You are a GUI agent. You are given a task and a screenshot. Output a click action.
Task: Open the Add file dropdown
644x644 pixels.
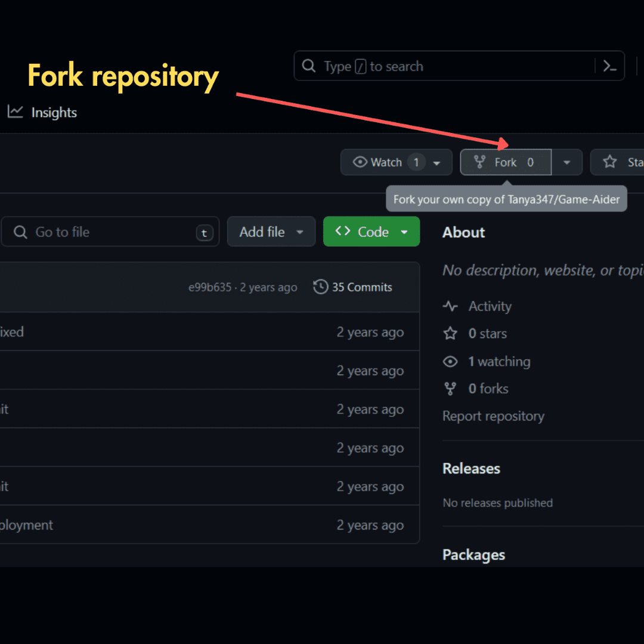click(x=271, y=232)
